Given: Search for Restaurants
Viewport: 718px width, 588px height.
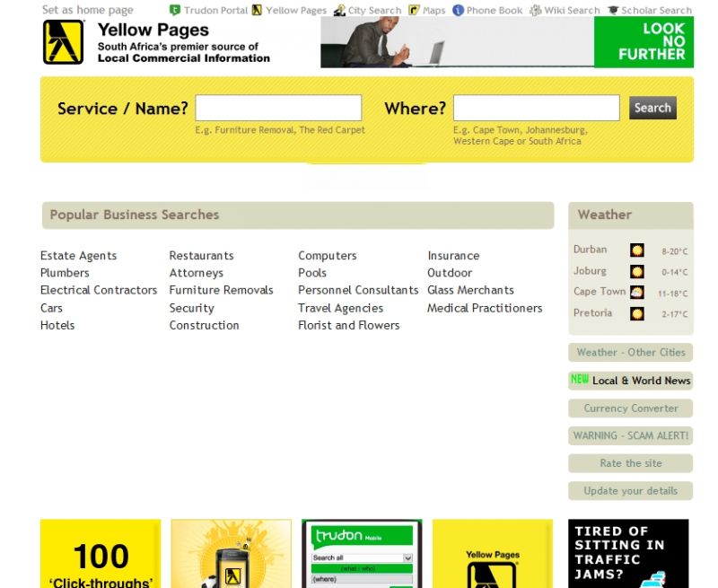Looking at the screenshot, I should click(201, 256).
